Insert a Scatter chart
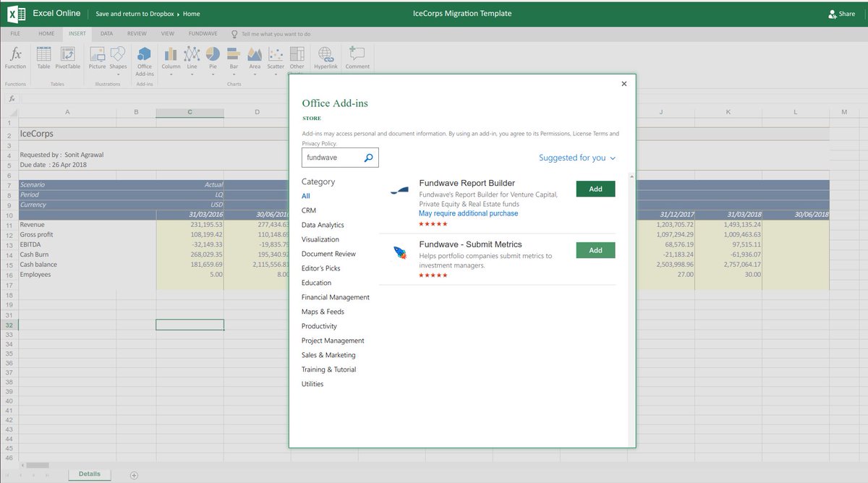 [x=276, y=61]
